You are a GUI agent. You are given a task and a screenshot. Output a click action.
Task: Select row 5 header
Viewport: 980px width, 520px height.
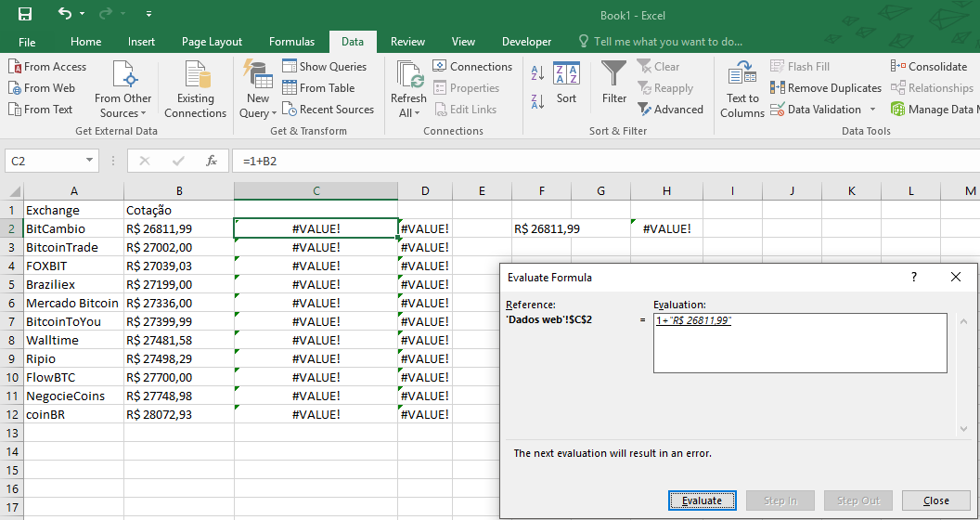click(x=14, y=284)
